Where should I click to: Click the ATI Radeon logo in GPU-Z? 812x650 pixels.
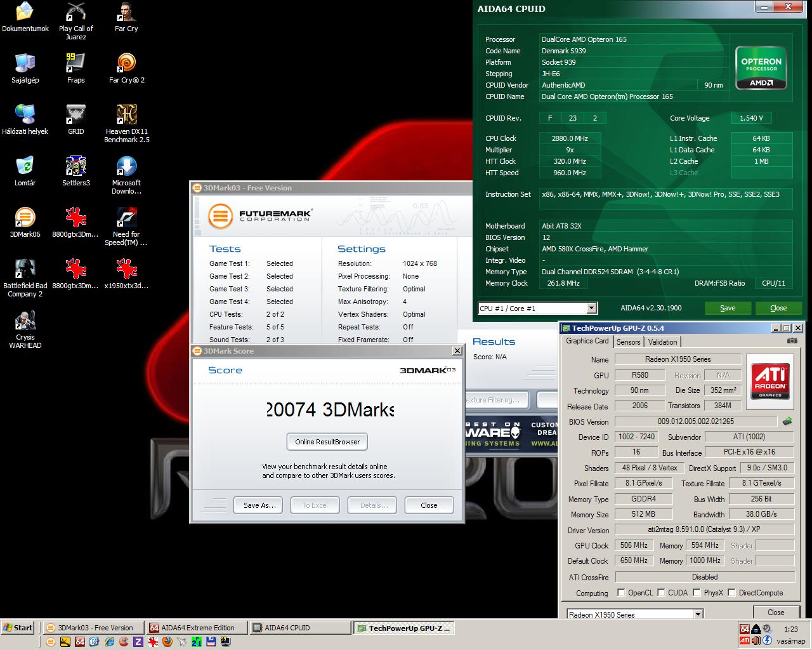click(x=770, y=380)
